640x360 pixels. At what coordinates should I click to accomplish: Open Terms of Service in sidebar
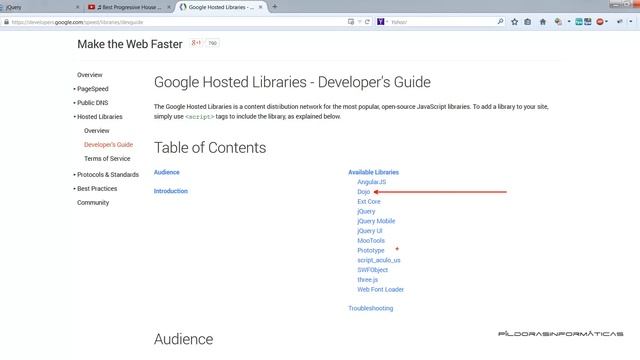tap(107, 158)
